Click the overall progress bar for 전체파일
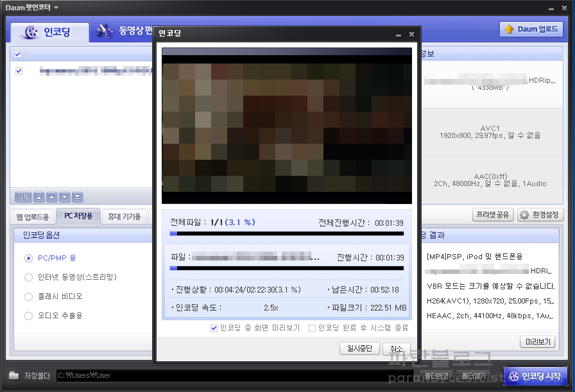This screenshot has width=575, height=392. click(x=287, y=234)
